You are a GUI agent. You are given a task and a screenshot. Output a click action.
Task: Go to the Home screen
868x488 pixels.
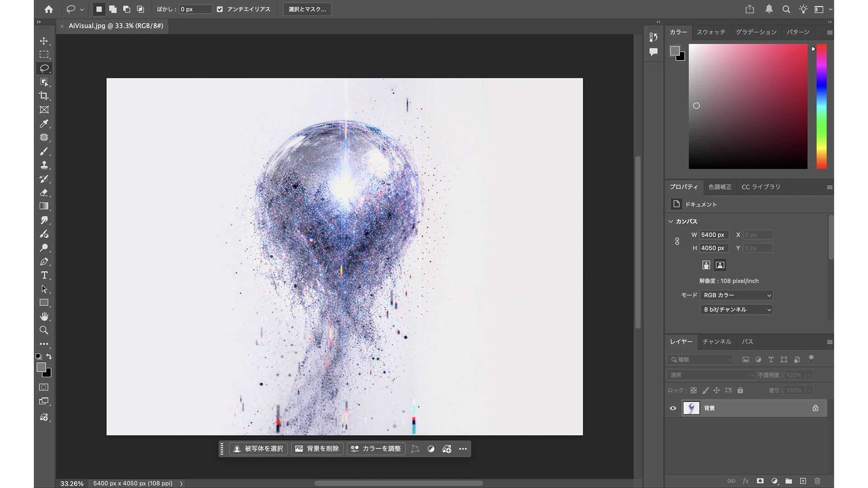(49, 9)
